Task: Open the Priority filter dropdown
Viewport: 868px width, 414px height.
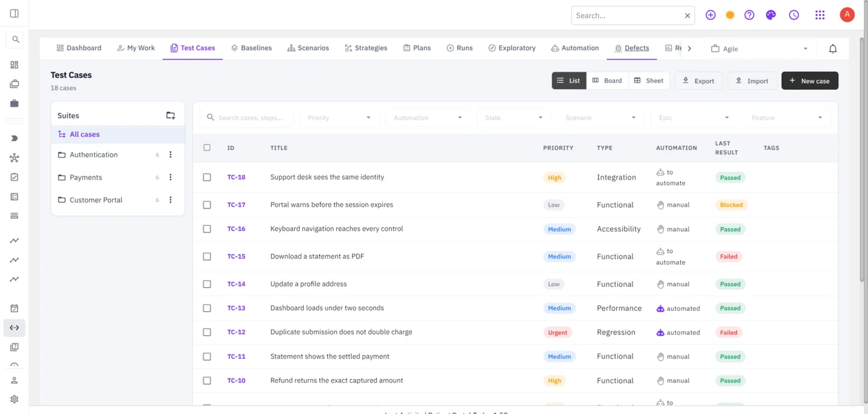Action: point(339,118)
